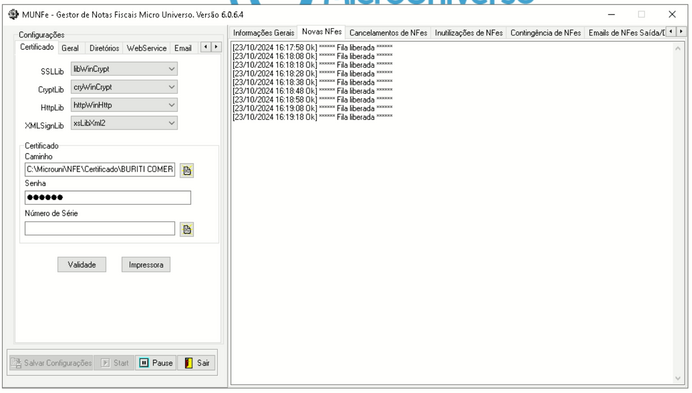The height and width of the screenshot is (393, 692).
Task: Click the Pause button
Action: [x=156, y=363]
